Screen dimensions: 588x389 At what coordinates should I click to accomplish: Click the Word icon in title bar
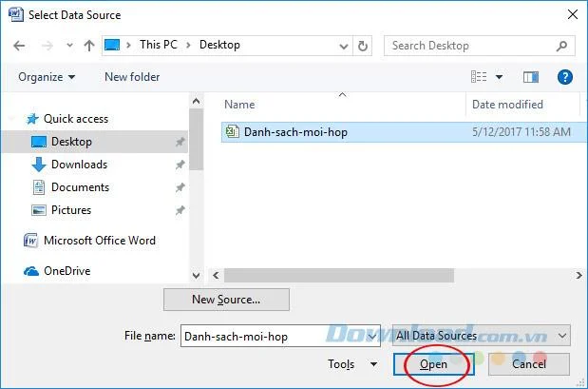click(16, 14)
